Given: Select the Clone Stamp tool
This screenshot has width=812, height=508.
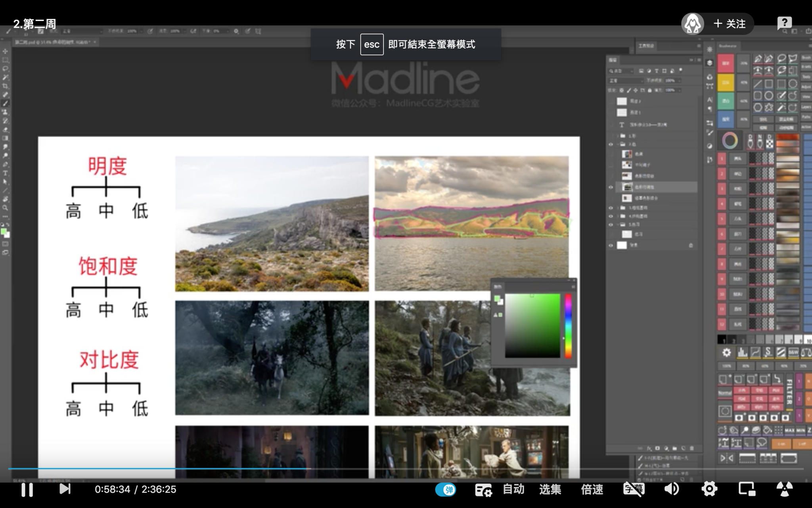Looking at the screenshot, I should [x=5, y=112].
